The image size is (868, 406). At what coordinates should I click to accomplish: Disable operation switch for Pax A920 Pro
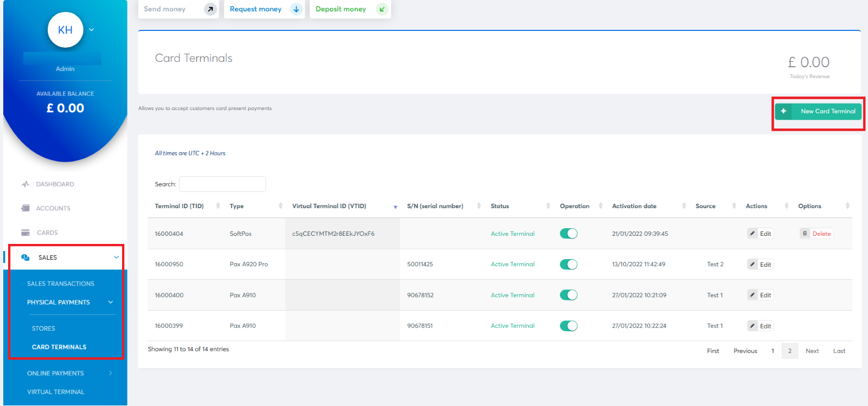[569, 265]
